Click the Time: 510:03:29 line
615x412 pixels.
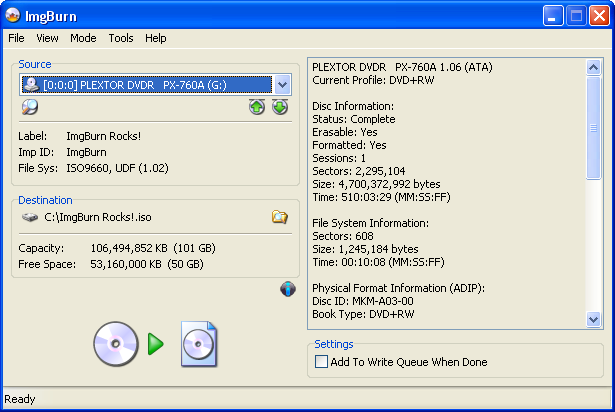point(381,197)
